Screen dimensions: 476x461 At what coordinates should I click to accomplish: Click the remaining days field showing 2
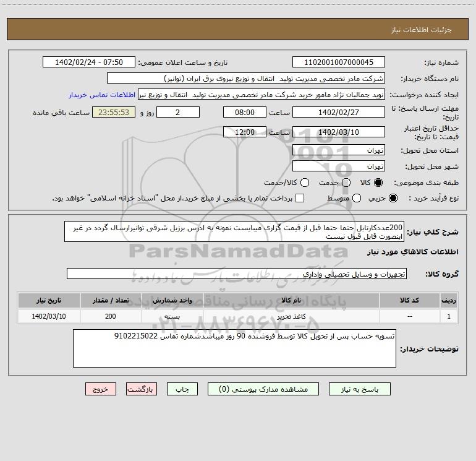pos(178,112)
